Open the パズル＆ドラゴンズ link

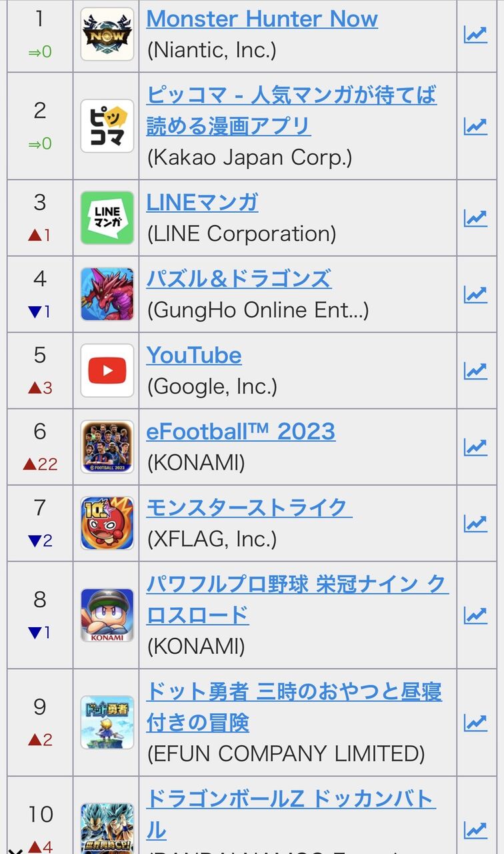239,278
